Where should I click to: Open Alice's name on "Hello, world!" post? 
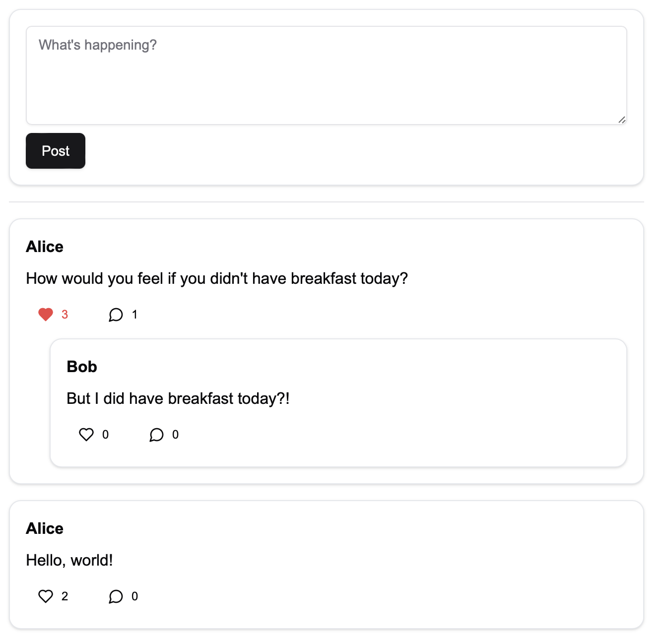pos(45,528)
